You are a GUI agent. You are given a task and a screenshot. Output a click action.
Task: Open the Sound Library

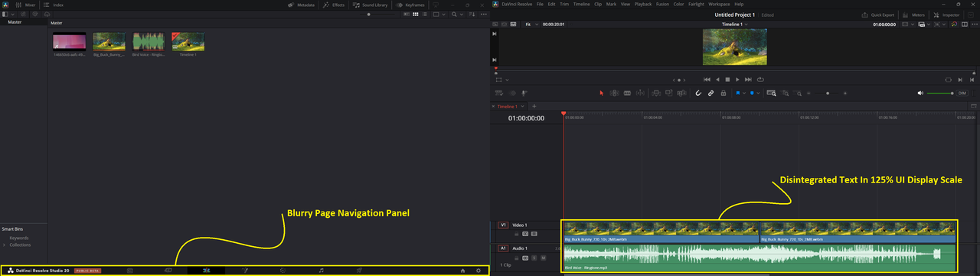point(370,5)
